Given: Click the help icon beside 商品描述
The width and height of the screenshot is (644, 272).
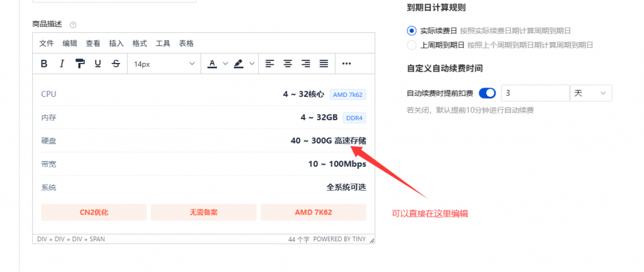Looking at the screenshot, I should tap(73, 25).
